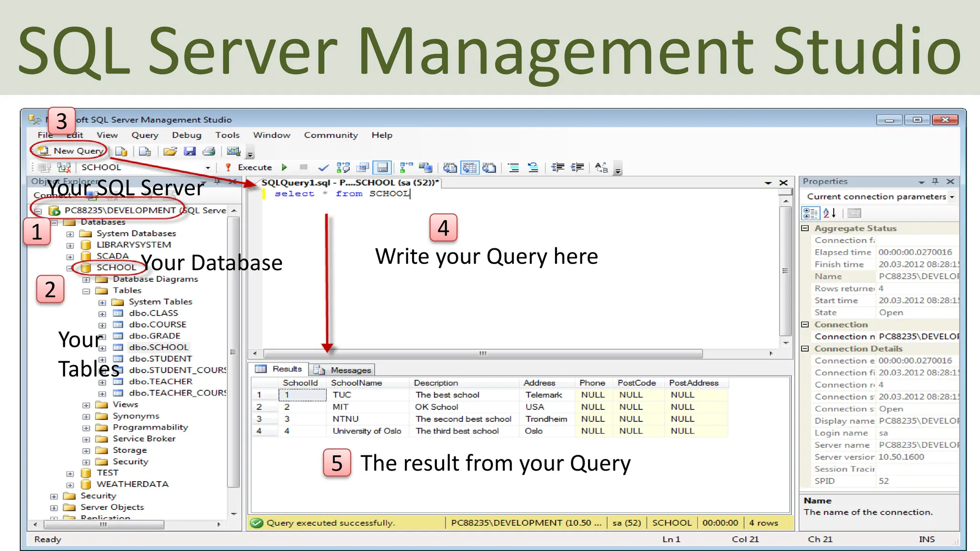Click the New Query button
This screenshot has width=980, height=551.
(71, 151)
